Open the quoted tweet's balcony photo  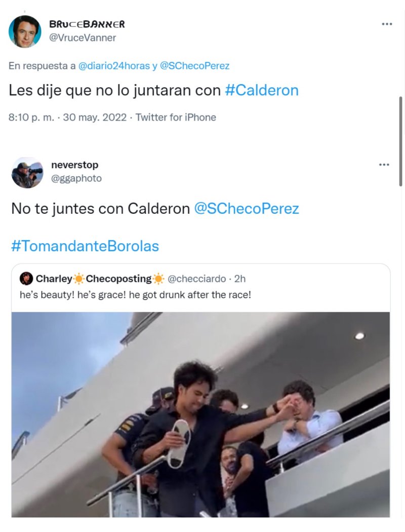200,414
